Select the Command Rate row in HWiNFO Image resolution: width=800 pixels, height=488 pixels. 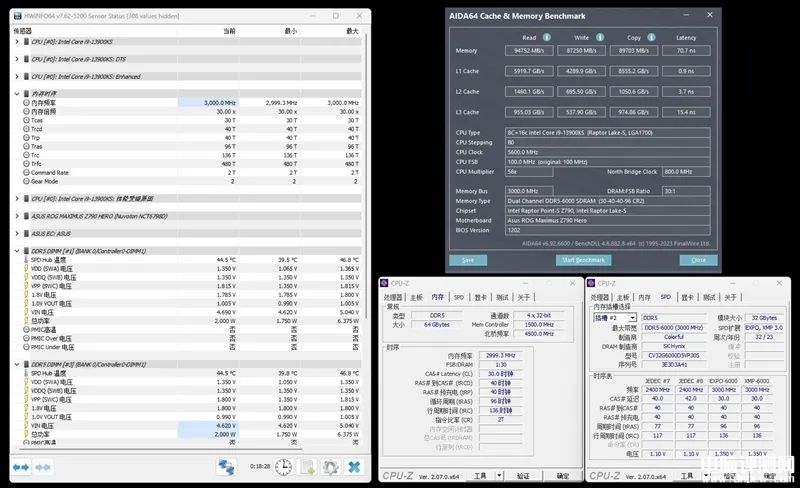192,173
